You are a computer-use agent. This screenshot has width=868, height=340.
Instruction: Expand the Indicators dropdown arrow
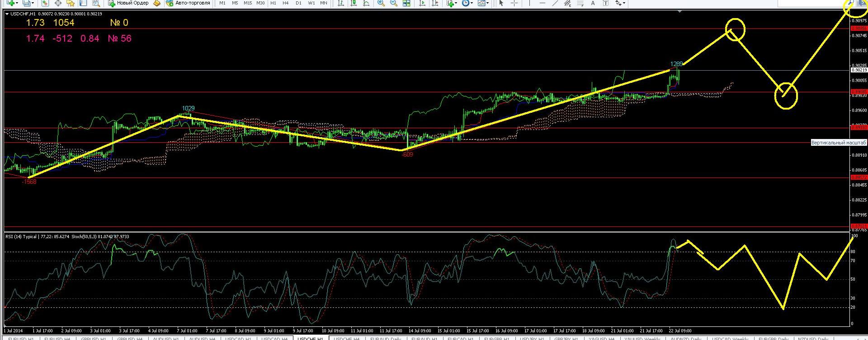pyautogui.click(x=456, y=3)
